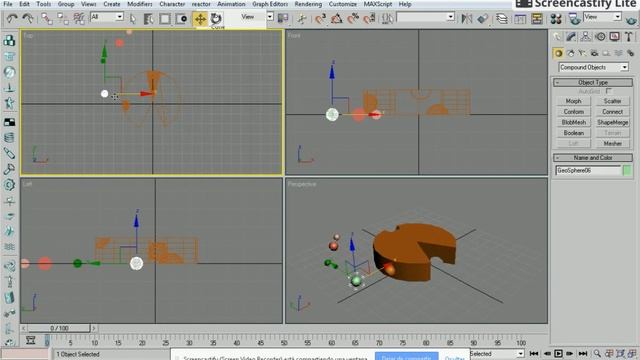
Task: Toggle Spinner Snap
Action: pyautogui.click(x=369, y=19)
